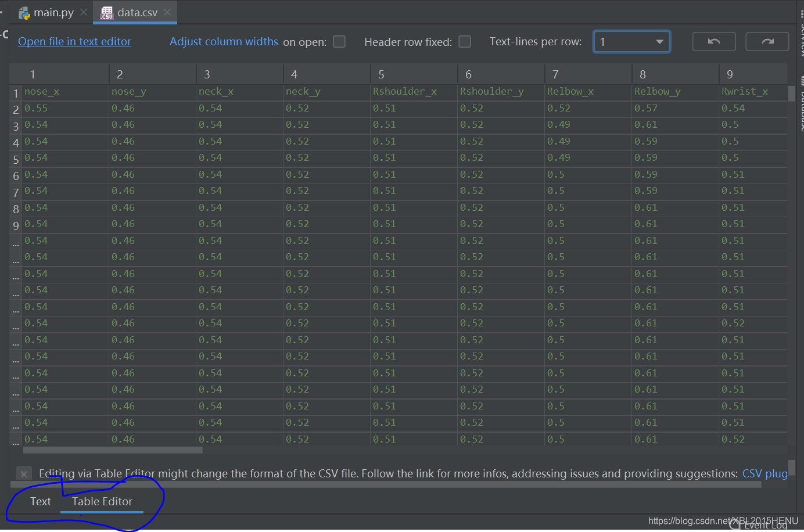Toggle Header row fixed checkbox
The width and height of the screenshot is (804, 532).
click(465, 42)
